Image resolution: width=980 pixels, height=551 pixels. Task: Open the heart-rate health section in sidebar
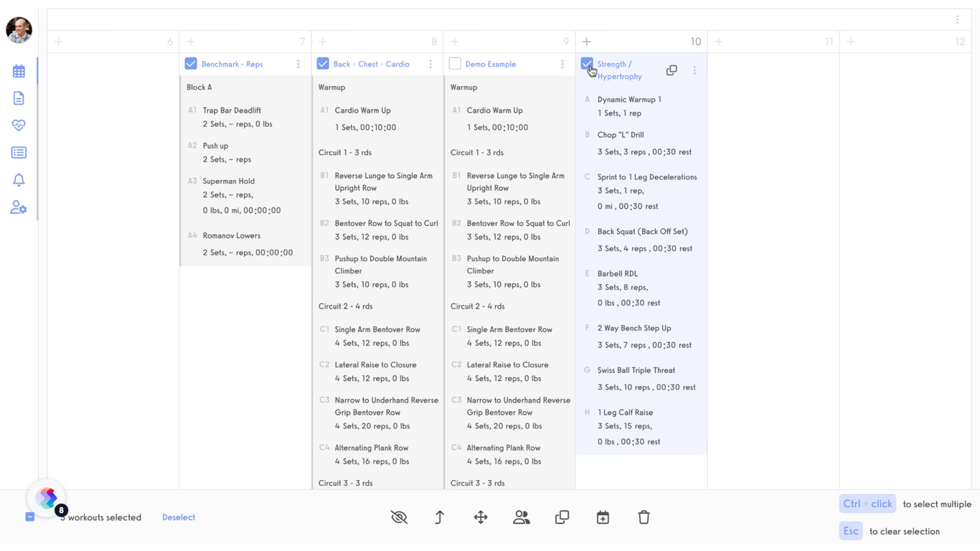(19, 126)
